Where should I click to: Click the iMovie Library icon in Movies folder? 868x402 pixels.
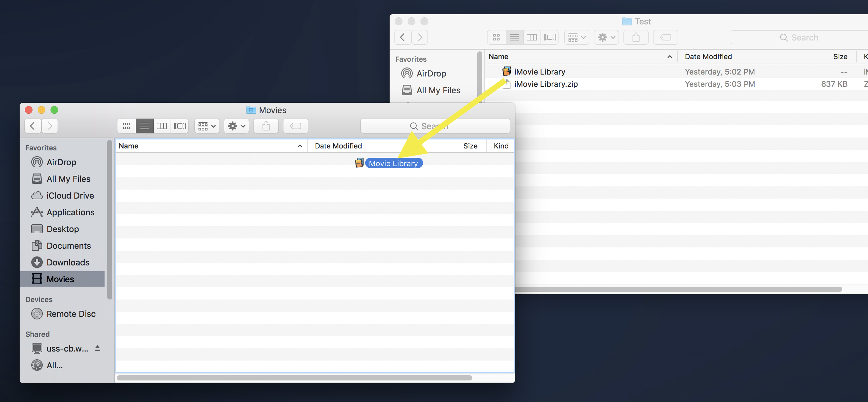(359, 163)
